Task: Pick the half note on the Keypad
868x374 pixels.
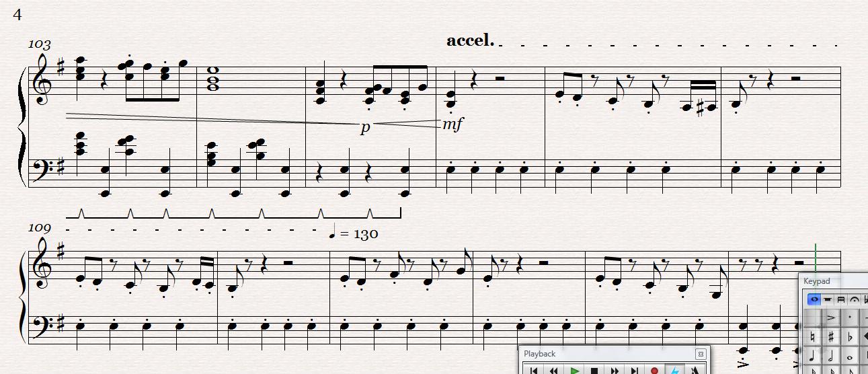Action: tap(831, 355)
